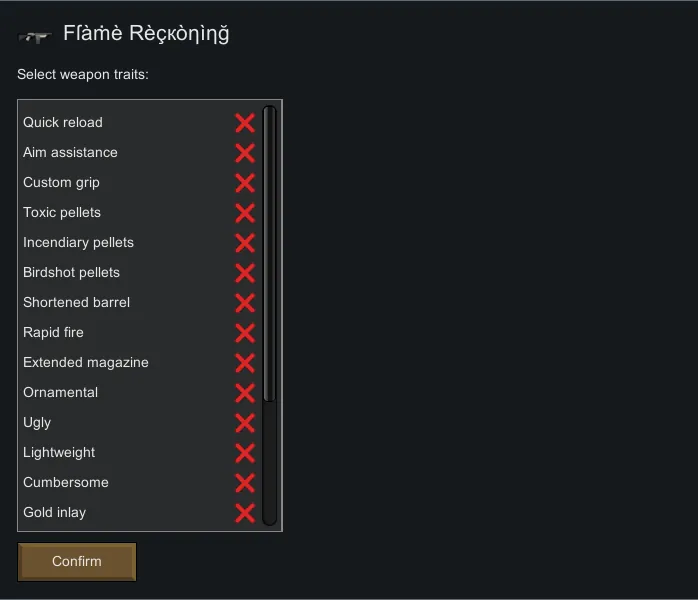Screen dimensions: 698x600
Task: Click the trait list vertical scrollbar
Action: (269, 255)
